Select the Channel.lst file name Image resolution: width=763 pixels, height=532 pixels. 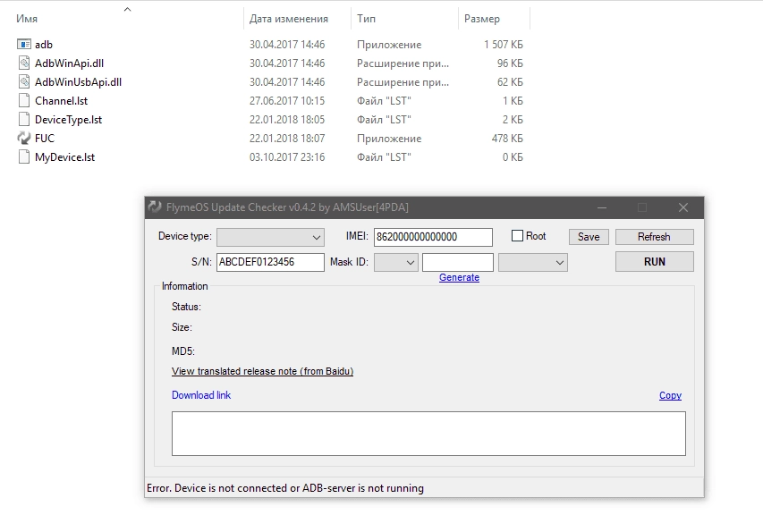click(62, 101)
